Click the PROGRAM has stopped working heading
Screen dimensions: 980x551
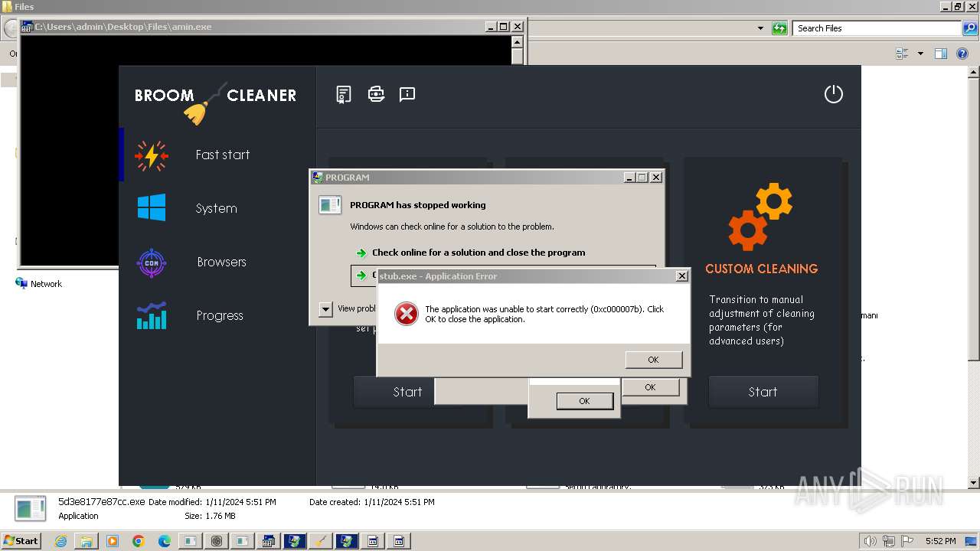tap(417, 205)
